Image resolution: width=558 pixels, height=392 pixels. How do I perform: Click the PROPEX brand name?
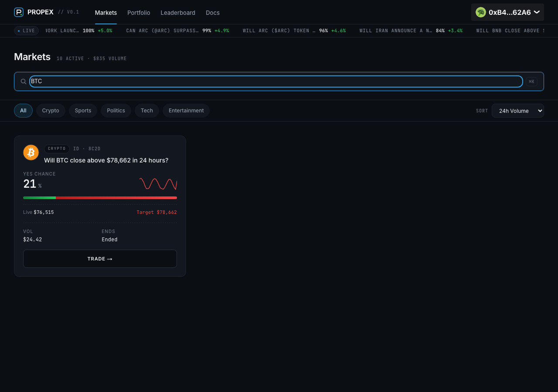pyautogui.click(x=41, y=12)
